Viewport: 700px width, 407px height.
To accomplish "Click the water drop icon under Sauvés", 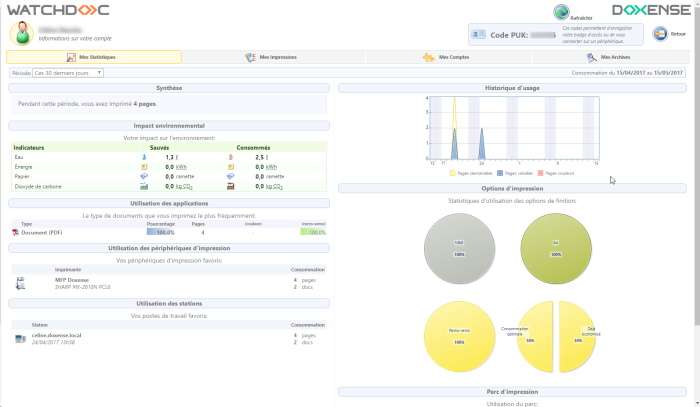I will [144, 157].
